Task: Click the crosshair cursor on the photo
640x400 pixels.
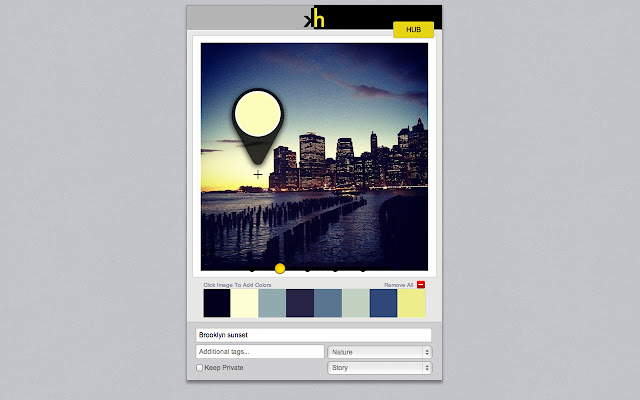Action: click(x=258, y=174)
